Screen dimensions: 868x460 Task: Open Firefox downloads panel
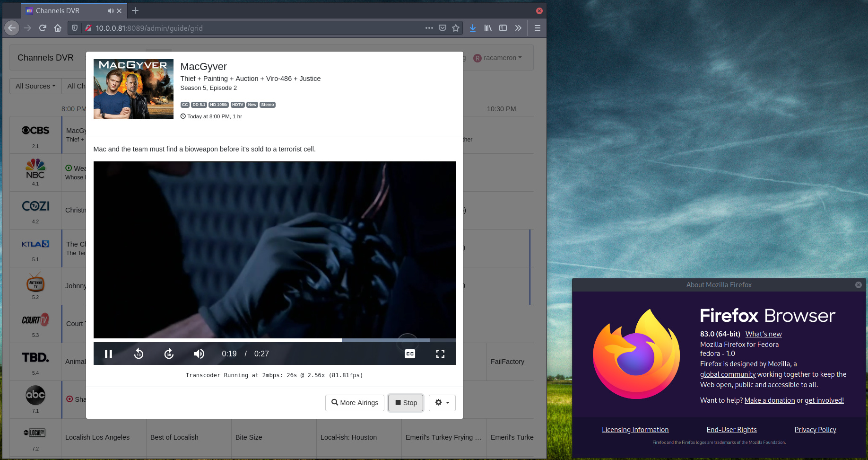coord(472,28)
